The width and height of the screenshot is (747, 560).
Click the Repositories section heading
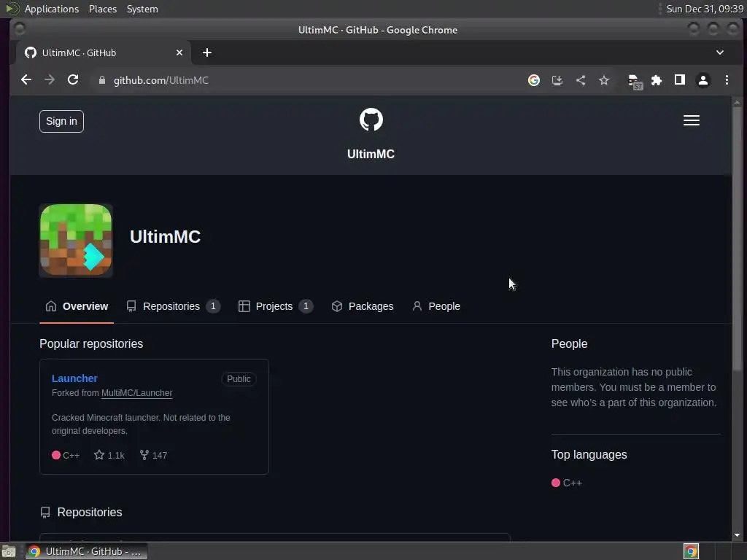coord(90,513)
